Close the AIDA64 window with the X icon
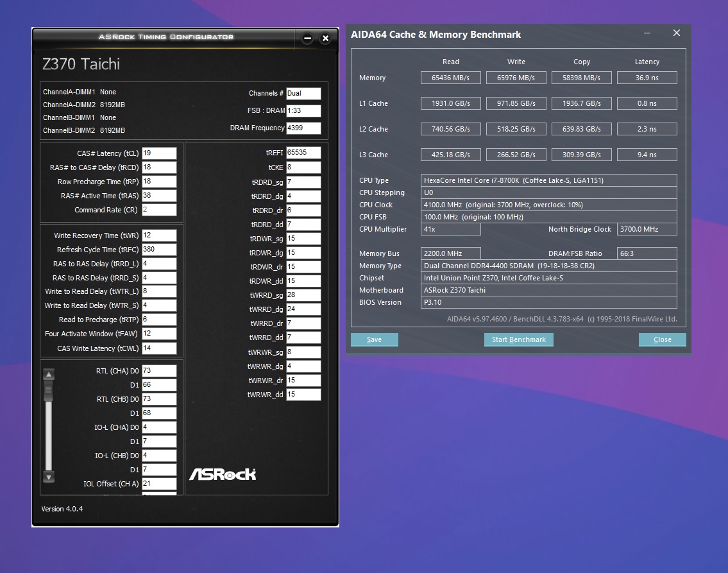The width and height of the screenshot is (728, 573). (677, 33)
